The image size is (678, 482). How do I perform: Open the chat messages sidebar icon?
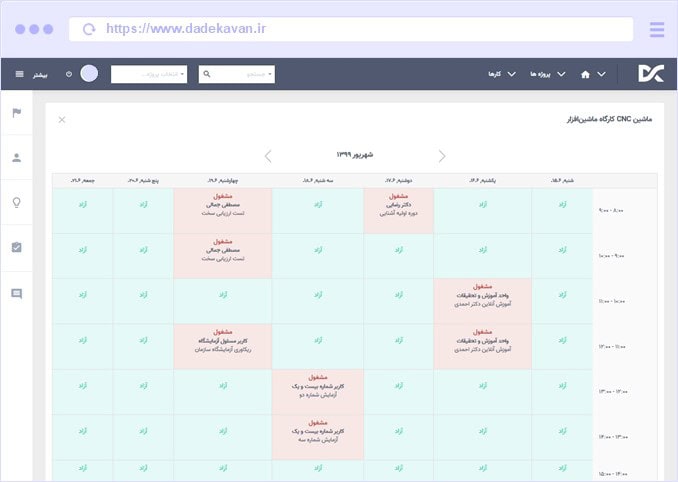pyautogui.click(x=16, y=293)
